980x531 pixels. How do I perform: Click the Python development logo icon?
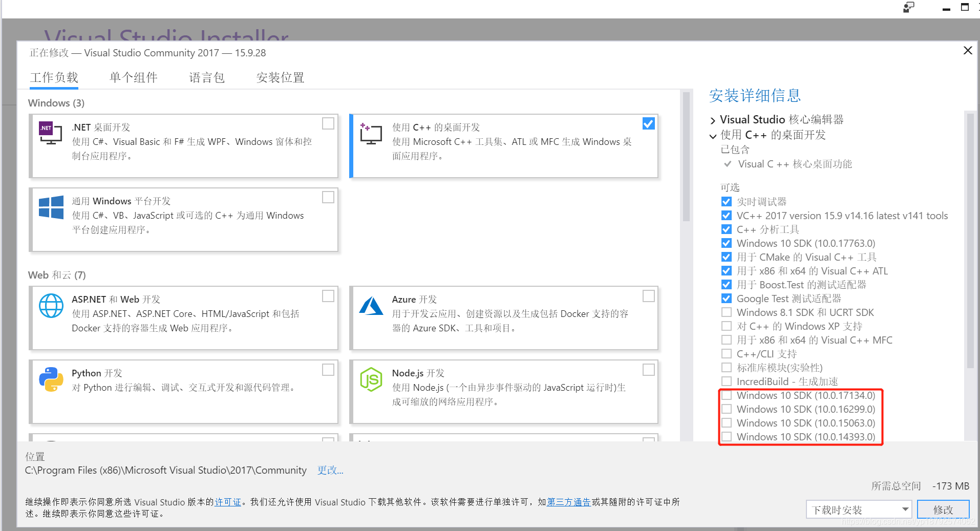(51, 379)
